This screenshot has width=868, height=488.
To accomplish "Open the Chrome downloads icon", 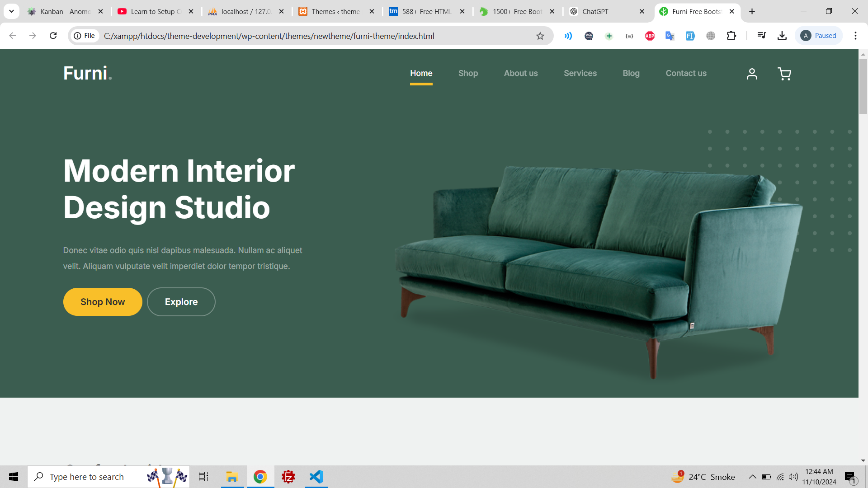I will pyautogui.click(x=782, y=36).
